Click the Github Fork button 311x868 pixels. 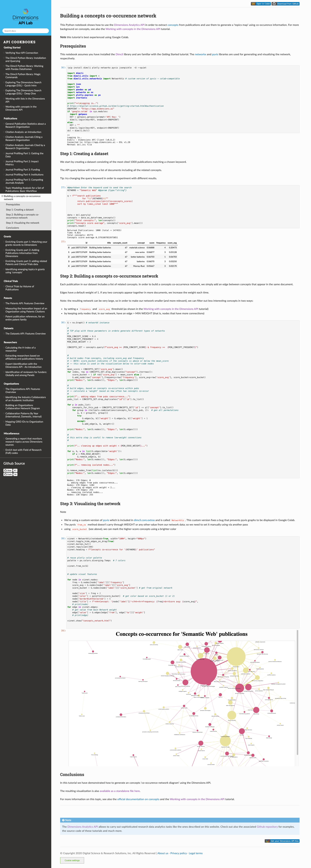tap(8, 474)
